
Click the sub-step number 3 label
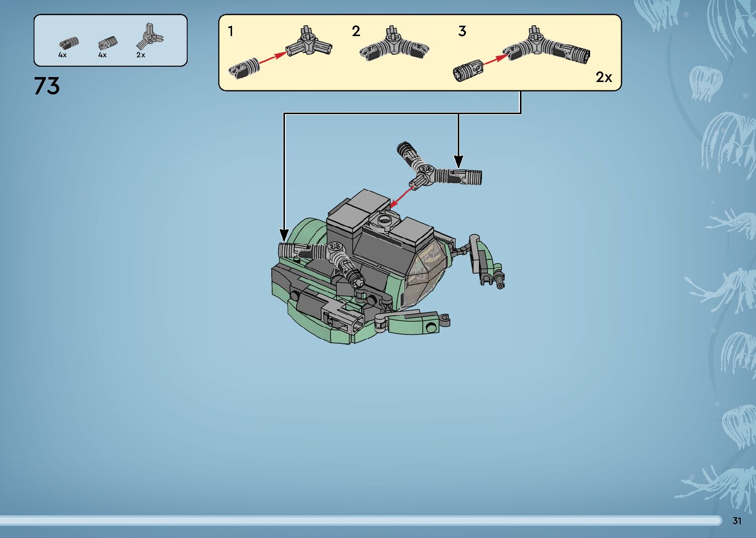click(462, 32)
